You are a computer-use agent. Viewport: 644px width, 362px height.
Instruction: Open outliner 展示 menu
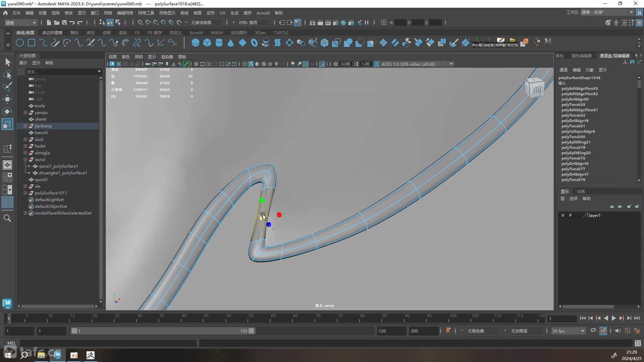click(x=23, y=63)
